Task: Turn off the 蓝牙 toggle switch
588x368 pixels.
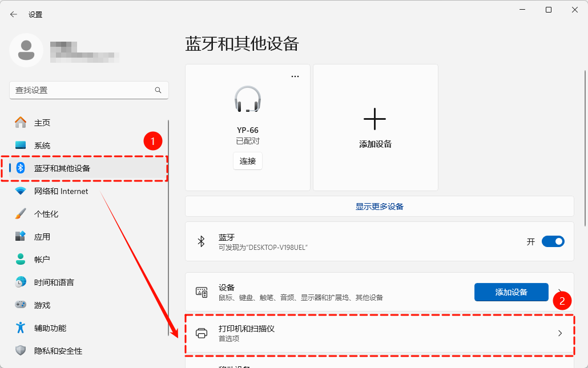Action: 552,241
